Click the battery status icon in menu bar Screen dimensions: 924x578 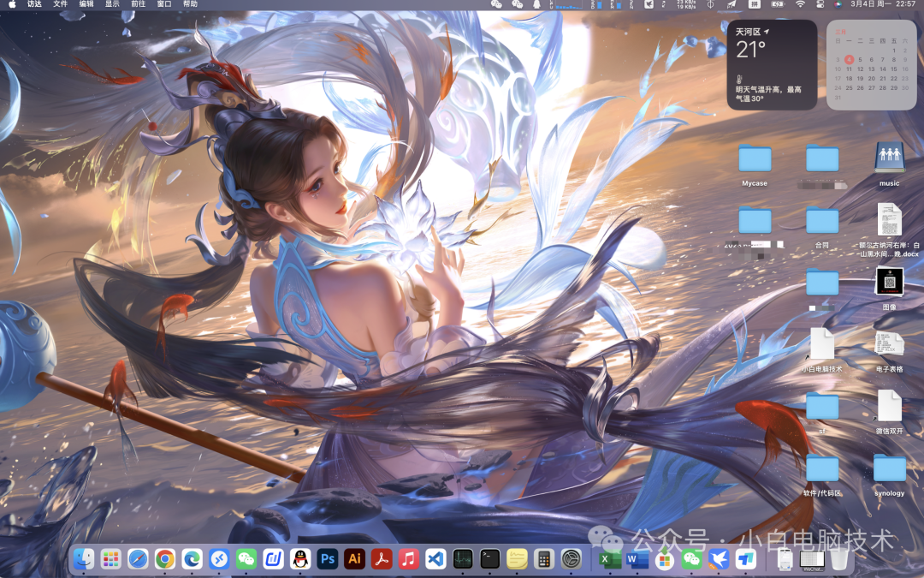pos(777,4)
